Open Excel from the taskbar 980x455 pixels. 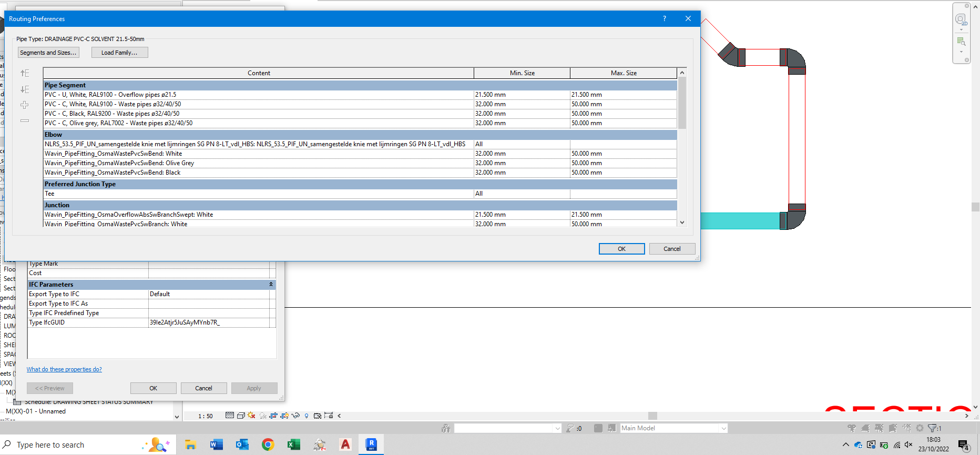294,444
